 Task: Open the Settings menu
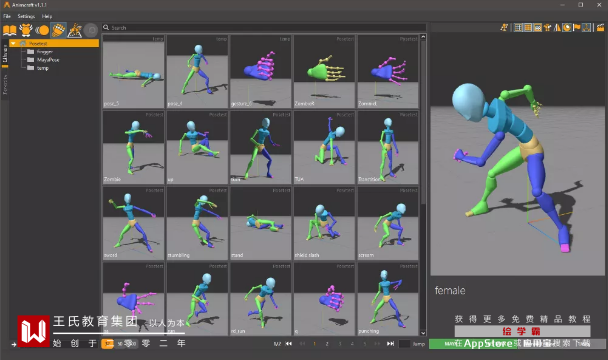tap(26, 16)
